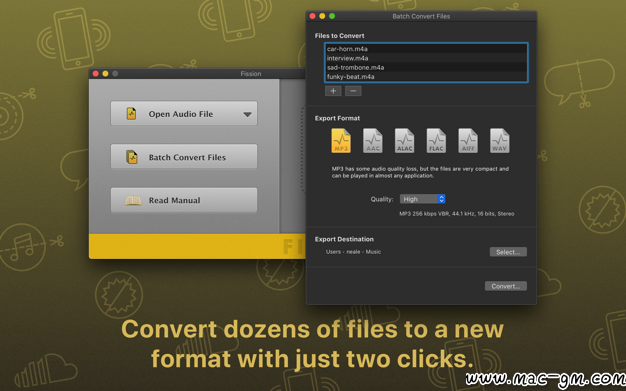Select the WAV export format icon
The height and width of the screenshot is (391, 626).
coord(499,141)
